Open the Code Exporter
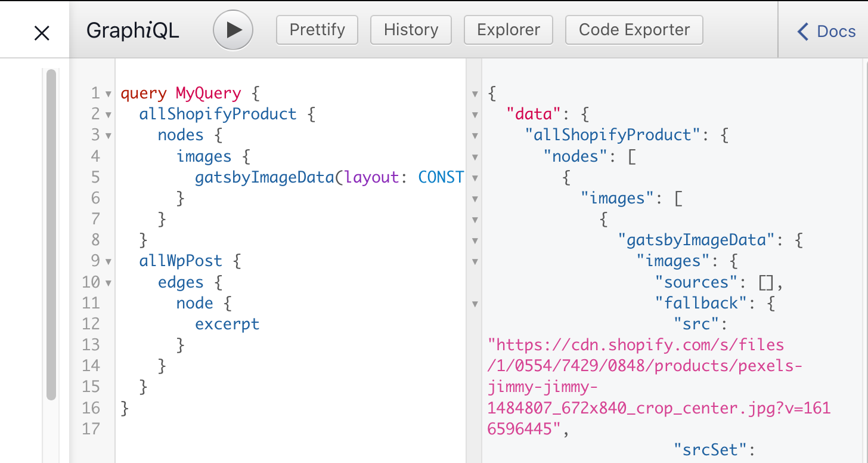Viewport: 868px width, 463px height. (634, 30)
